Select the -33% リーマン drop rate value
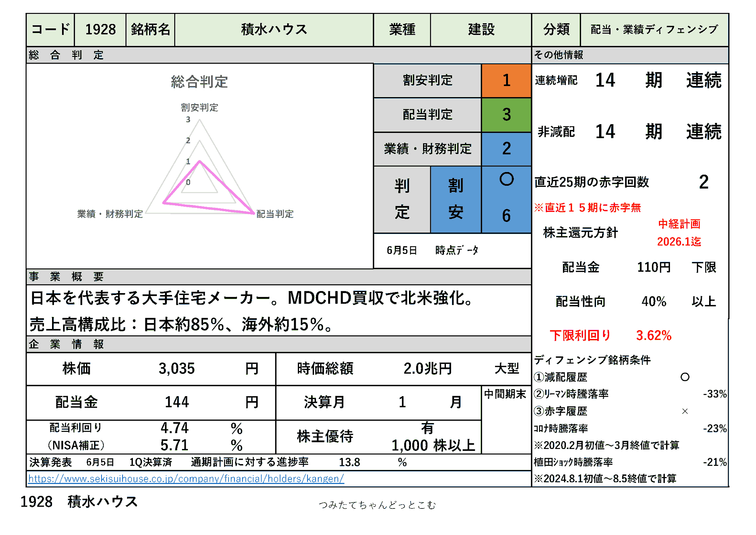 point(715,394)
